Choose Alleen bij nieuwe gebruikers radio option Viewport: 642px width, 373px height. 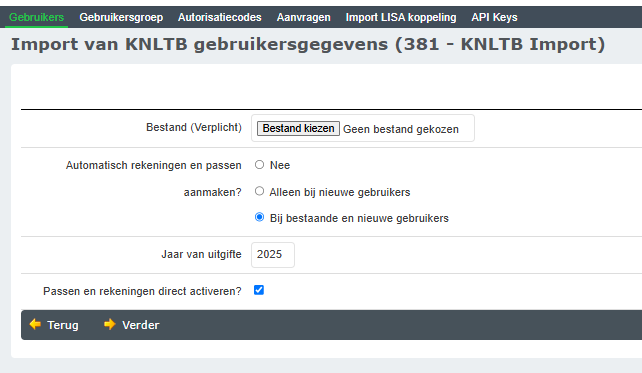click(x=259, y=191)
